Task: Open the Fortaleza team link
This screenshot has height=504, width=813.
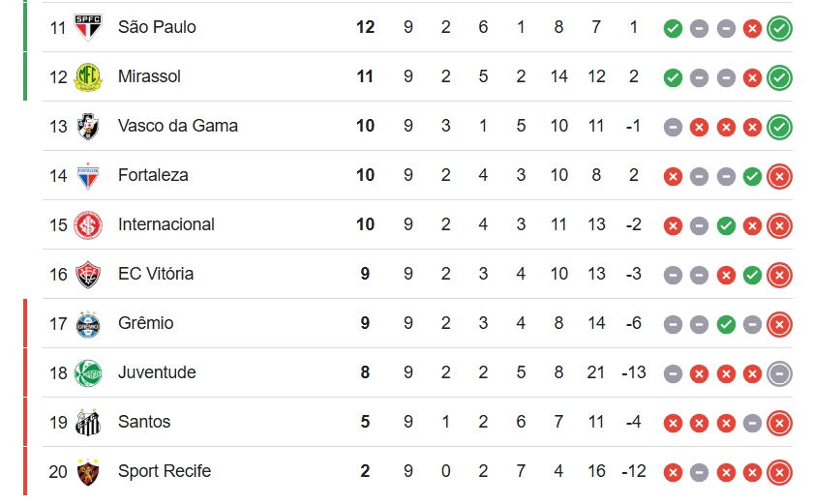Action: 153,175
